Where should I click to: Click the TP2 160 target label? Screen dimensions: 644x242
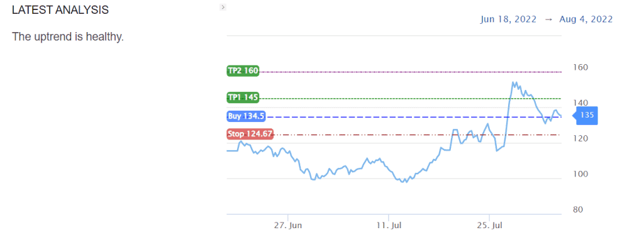(243, 71)
